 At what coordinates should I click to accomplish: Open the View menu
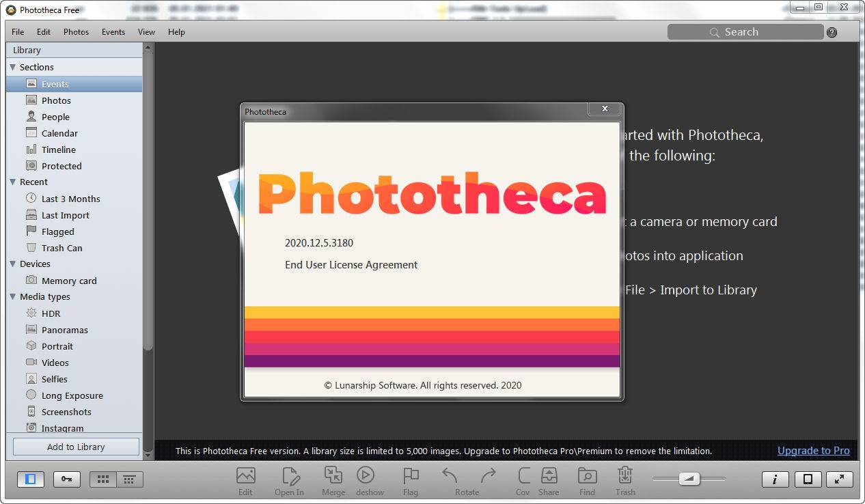point(146,32)
